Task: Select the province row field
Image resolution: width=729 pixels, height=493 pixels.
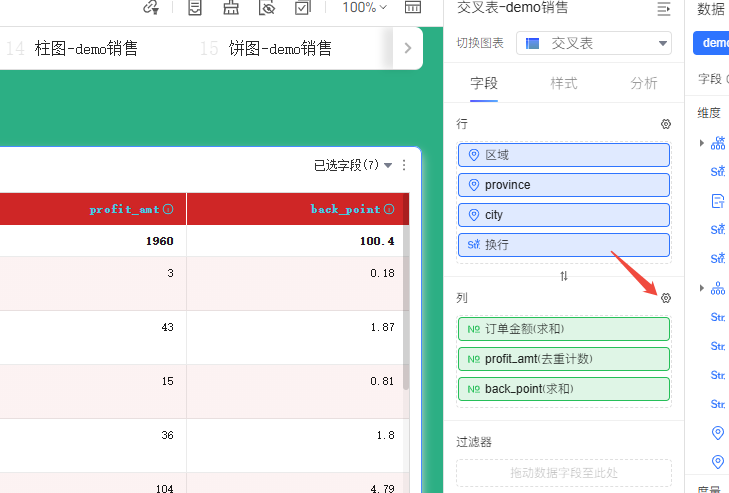Action: (564, 185)
